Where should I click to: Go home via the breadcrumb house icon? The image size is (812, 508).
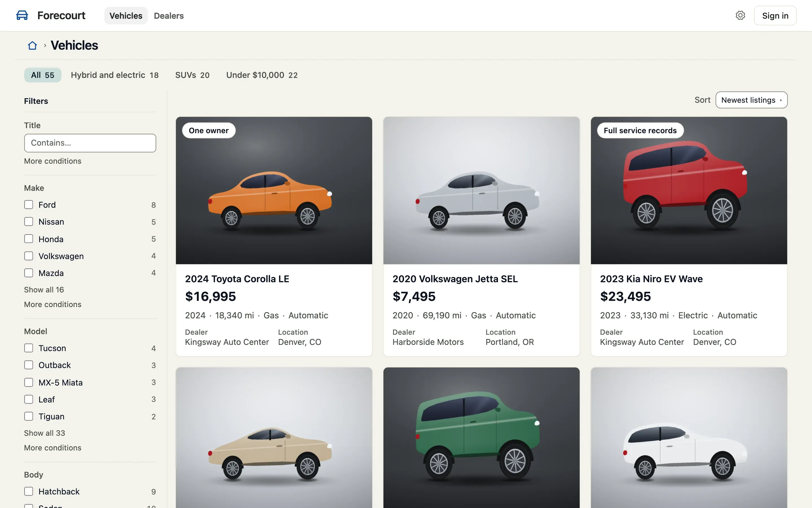[32, 45]
